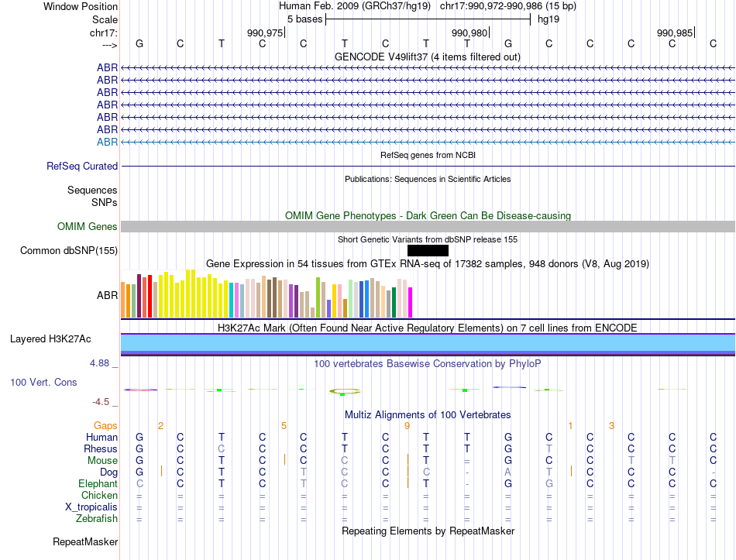Open 'Short Genetic Variants from dbSNP release 155'
736x560 pixels.
[428, 239]
